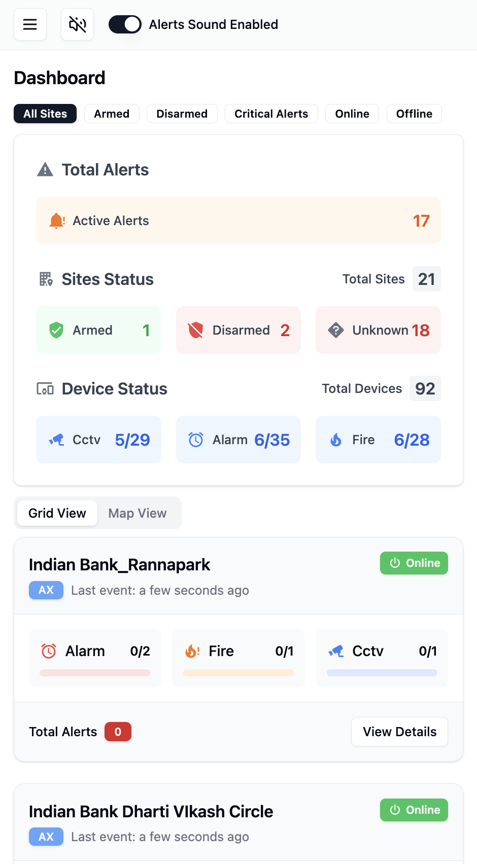Click the Sites Status building icon
The width and height of the screenshot is (477, 868).
click(45, 279)
